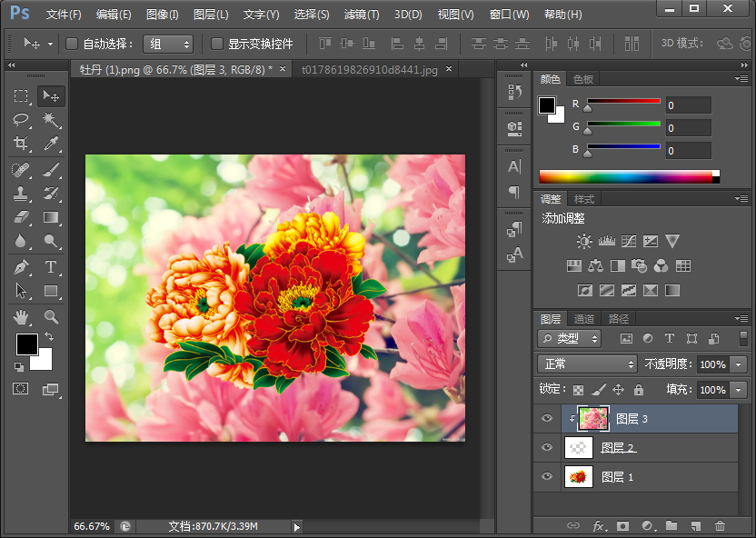The height and width of the screenshot is (538, 756).
Task: Select the Move tool in toolbox
Action: pos(51,96)
